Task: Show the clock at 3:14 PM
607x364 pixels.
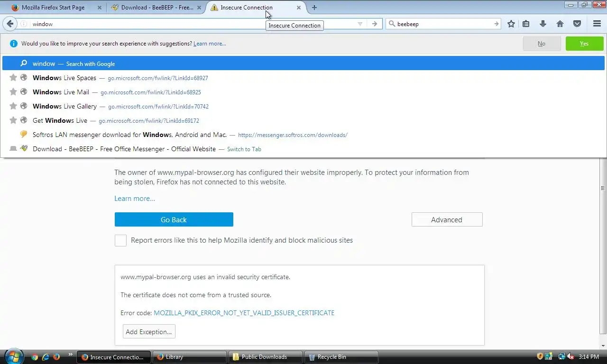Action: [x=588, y=356]
